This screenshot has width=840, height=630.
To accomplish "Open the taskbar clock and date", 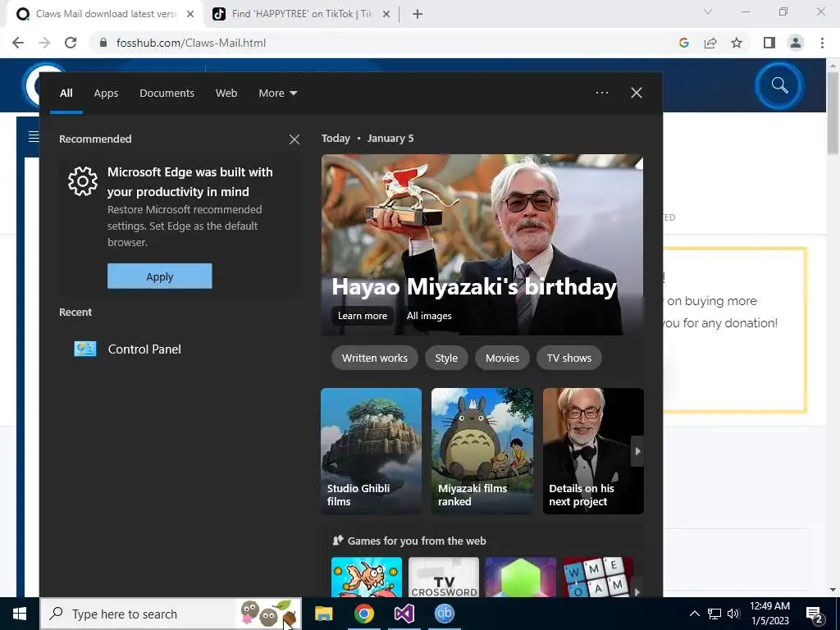I will (769, 614).
